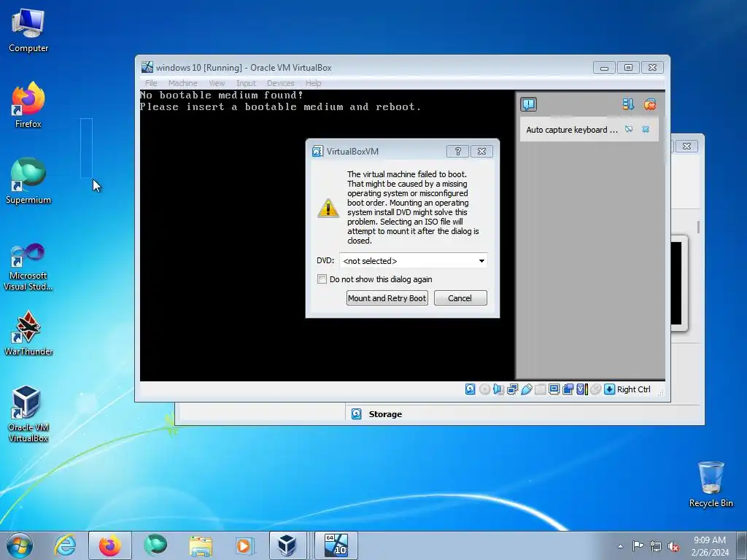This screenshot has height=560, width=747.
Task: Click the optical drive status bar icon
Action: click(484, 389)
